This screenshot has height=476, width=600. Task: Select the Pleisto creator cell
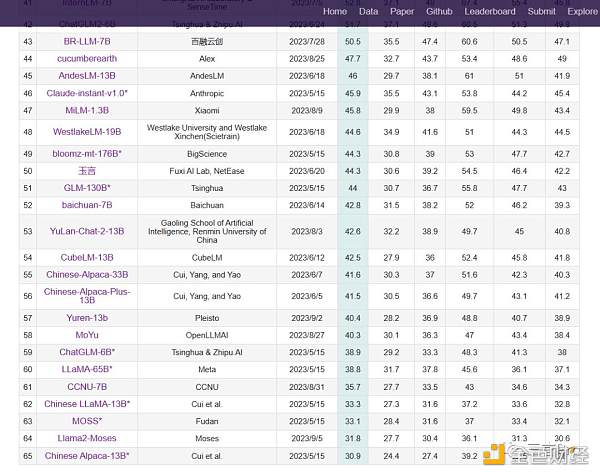tap(207, 318)
